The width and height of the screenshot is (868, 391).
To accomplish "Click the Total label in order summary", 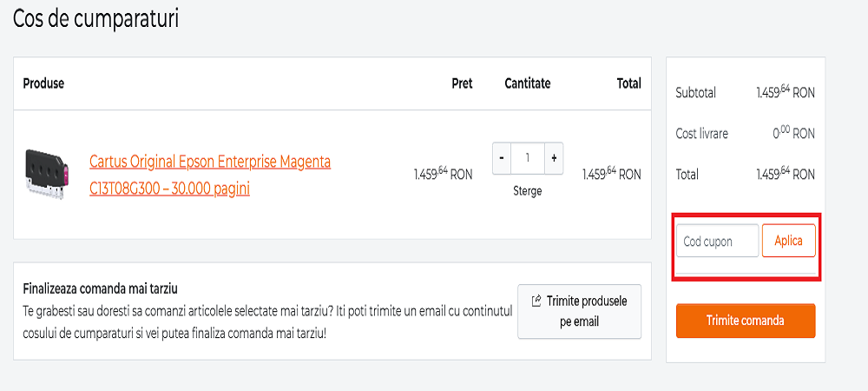I will pos(688,175).
